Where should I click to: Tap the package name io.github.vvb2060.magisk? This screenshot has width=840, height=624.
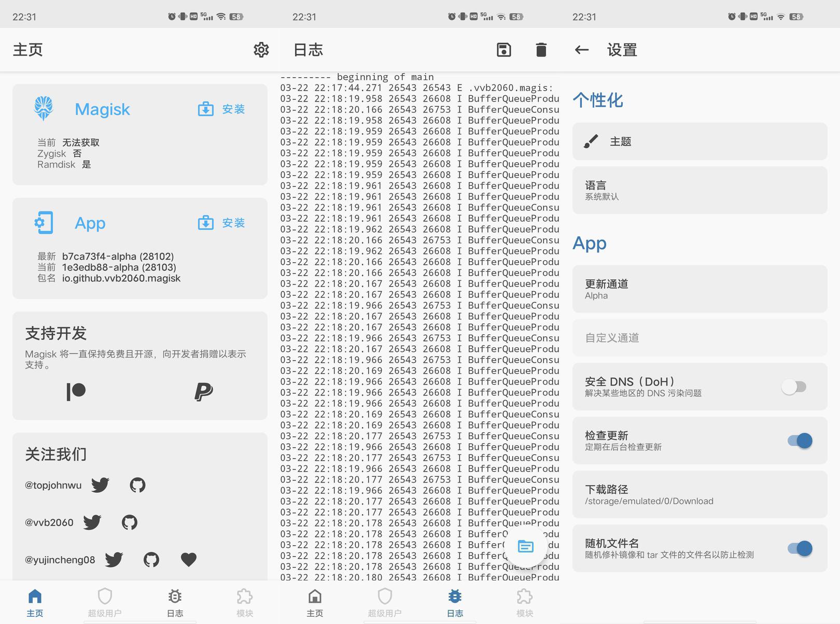(x=121, y=278)
